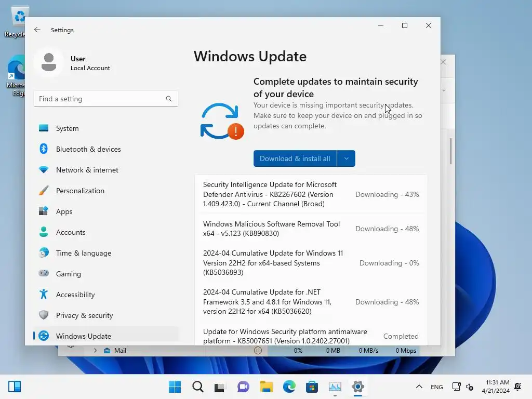Click Downloading - 43% status text
532x399 pixels.
tap(387, 194)
